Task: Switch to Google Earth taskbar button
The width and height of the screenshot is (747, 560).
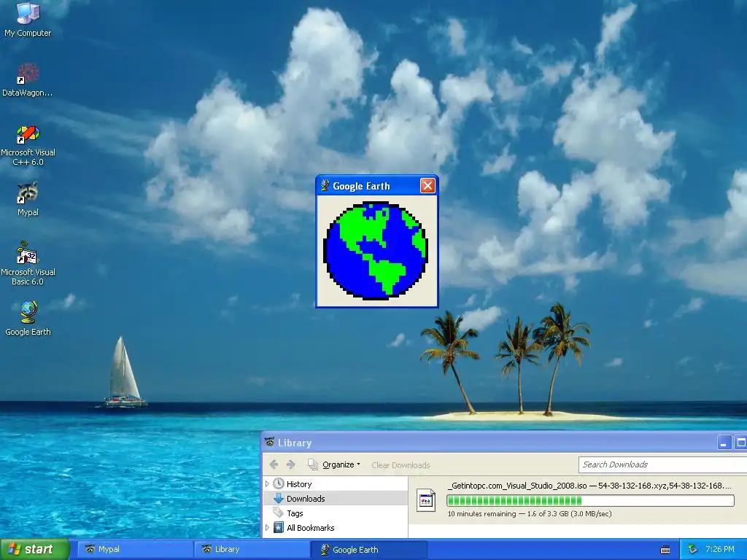Action: pos(369,550)
